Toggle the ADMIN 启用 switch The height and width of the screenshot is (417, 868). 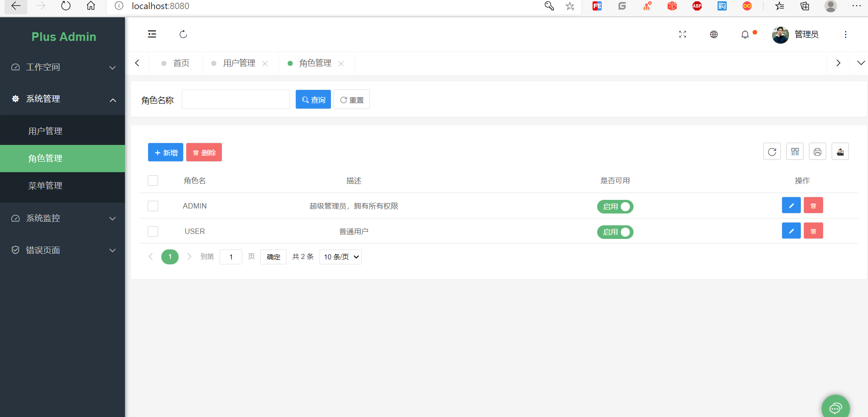pos(615,207)
